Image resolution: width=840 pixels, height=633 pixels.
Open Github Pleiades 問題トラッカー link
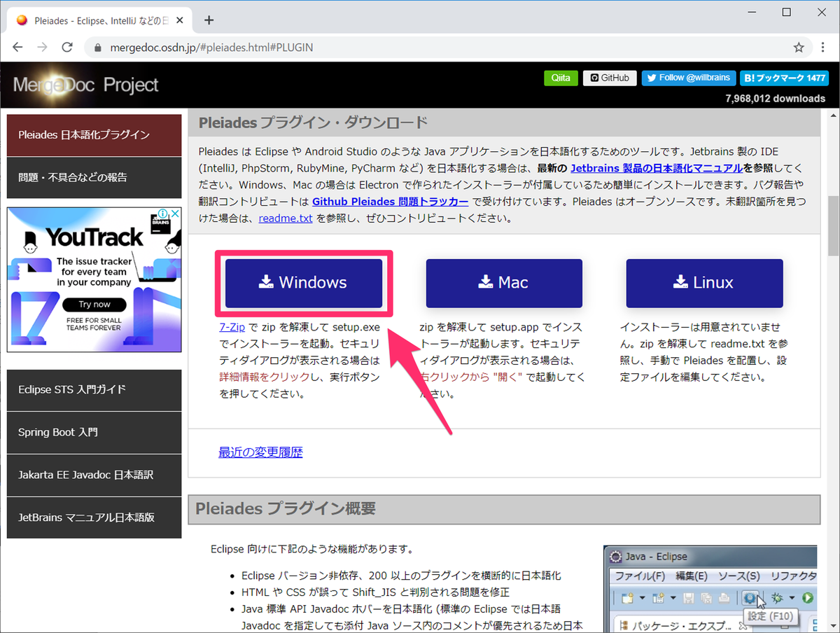[x=391, y=202]
